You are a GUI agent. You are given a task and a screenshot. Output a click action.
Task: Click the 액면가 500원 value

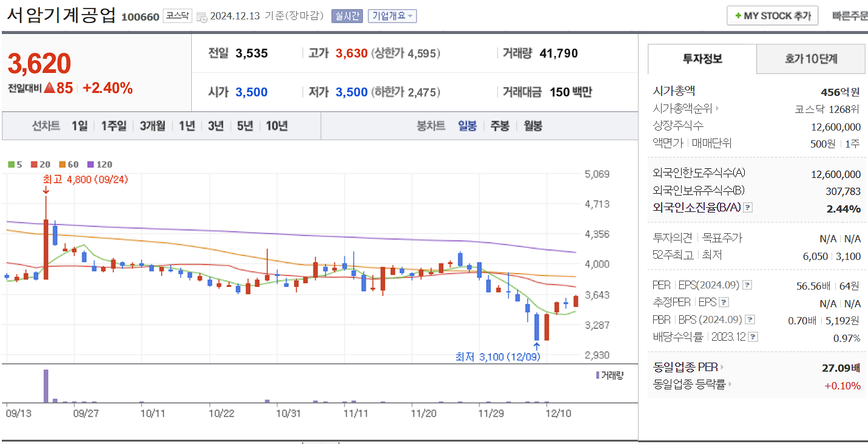[822, 144]
